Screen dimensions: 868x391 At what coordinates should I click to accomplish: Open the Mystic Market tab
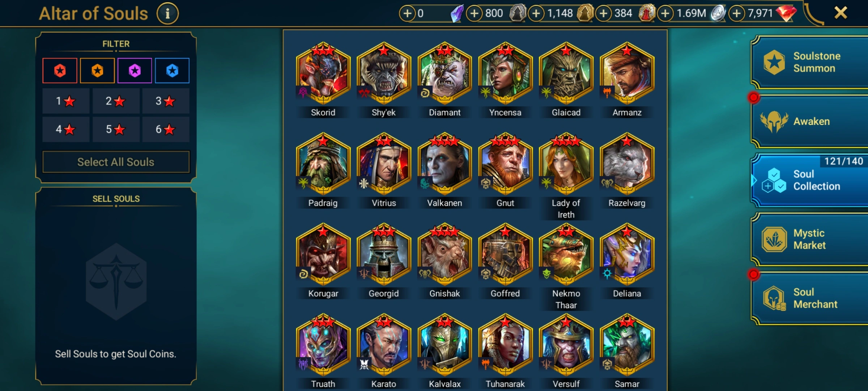click(x=810, y=239)
